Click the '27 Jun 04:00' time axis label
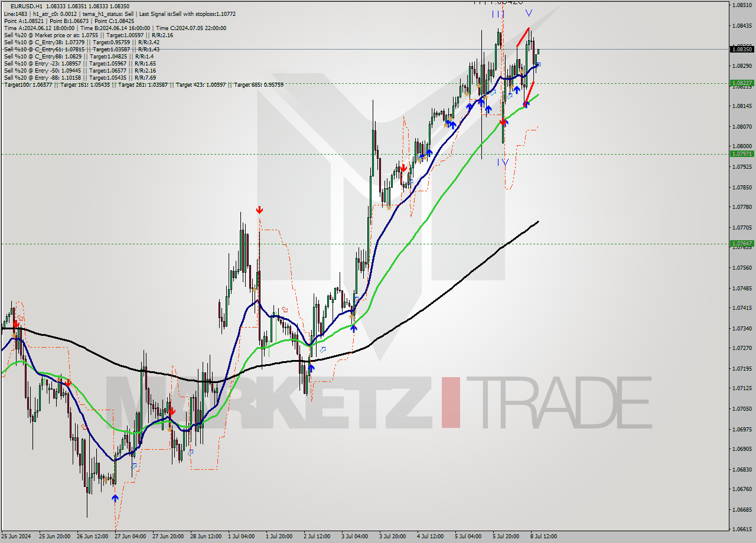The image size is (756, 543). [129, 537]
